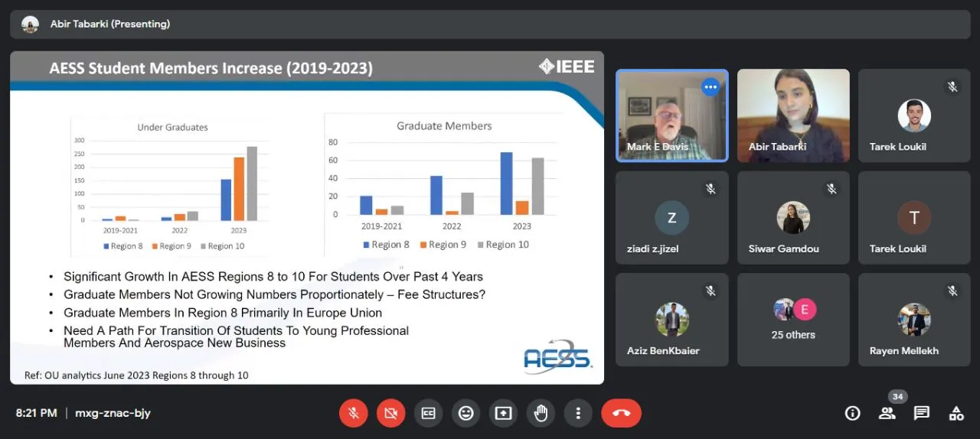Click the 34 participant count badge

coord(898,397)
